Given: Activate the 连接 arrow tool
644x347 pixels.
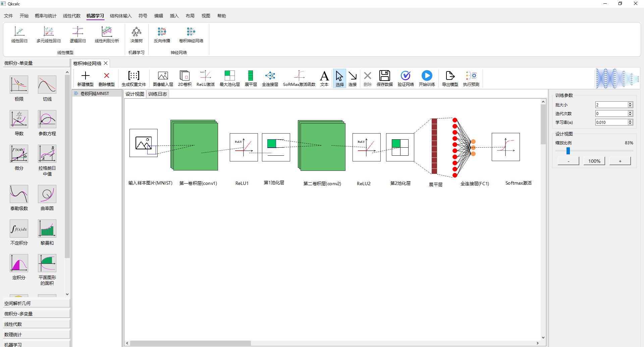Looking at the screenshot, I should pyautogui.click(x=352, y=79).
